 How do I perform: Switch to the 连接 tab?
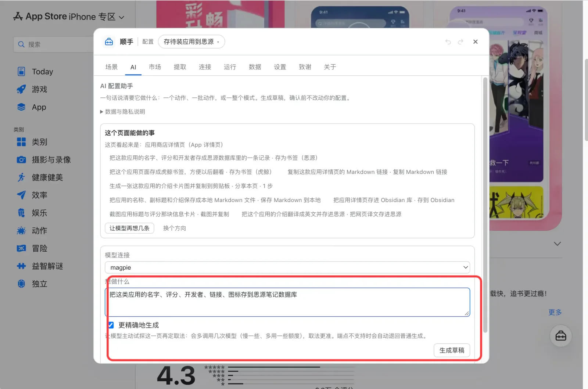point(205,67)
